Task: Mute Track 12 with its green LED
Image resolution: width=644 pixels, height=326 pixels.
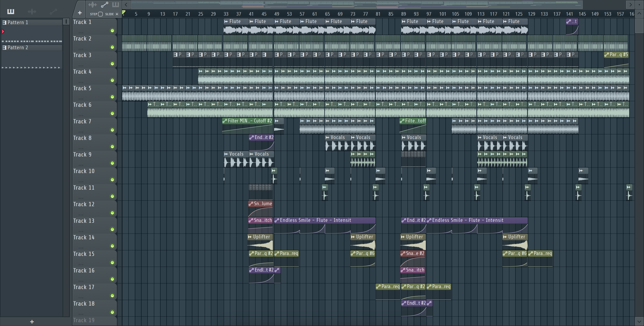Action: pos(112,213)
